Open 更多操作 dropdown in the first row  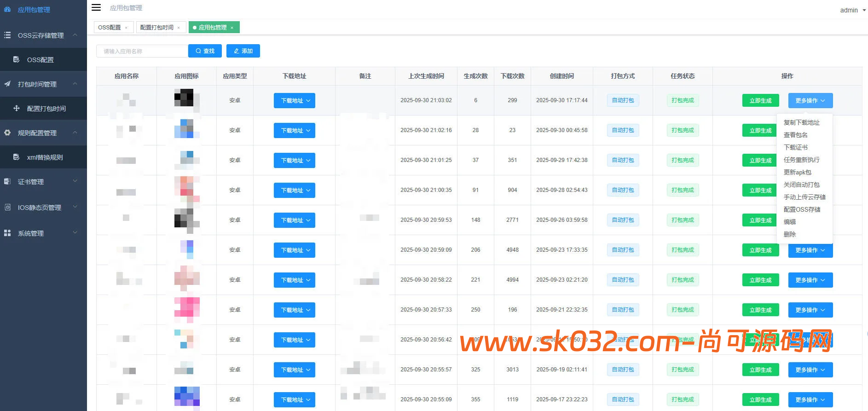click(x=810, y=100)
